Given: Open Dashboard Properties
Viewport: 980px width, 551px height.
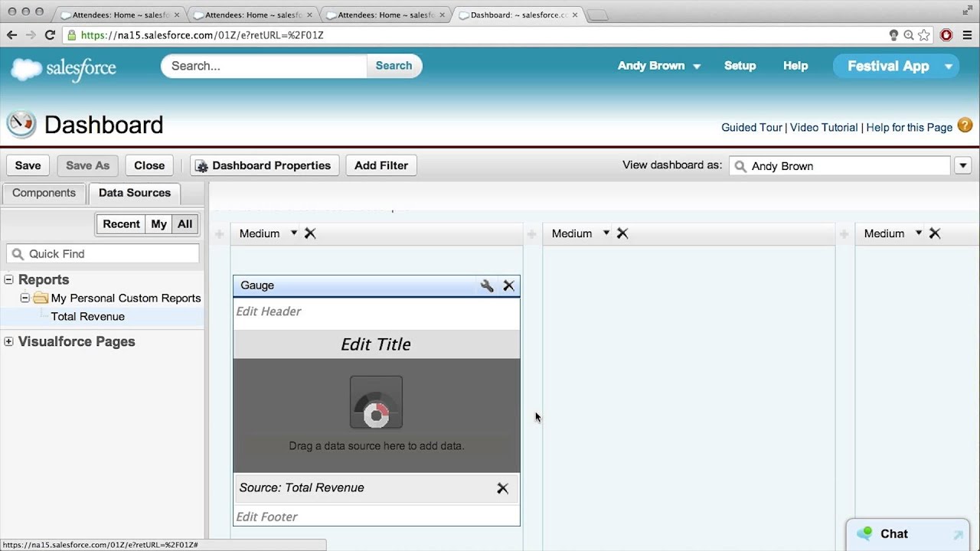Looking at the screenshot, I should tap(263, 165).
